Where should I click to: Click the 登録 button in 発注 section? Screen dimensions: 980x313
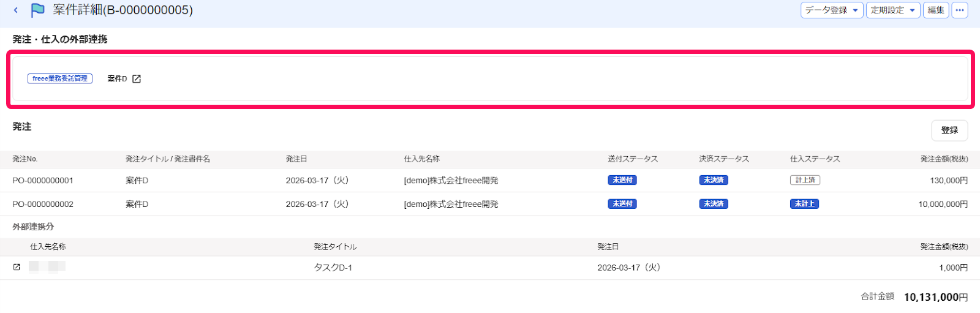pyautogui.click(x=949, y=130)
